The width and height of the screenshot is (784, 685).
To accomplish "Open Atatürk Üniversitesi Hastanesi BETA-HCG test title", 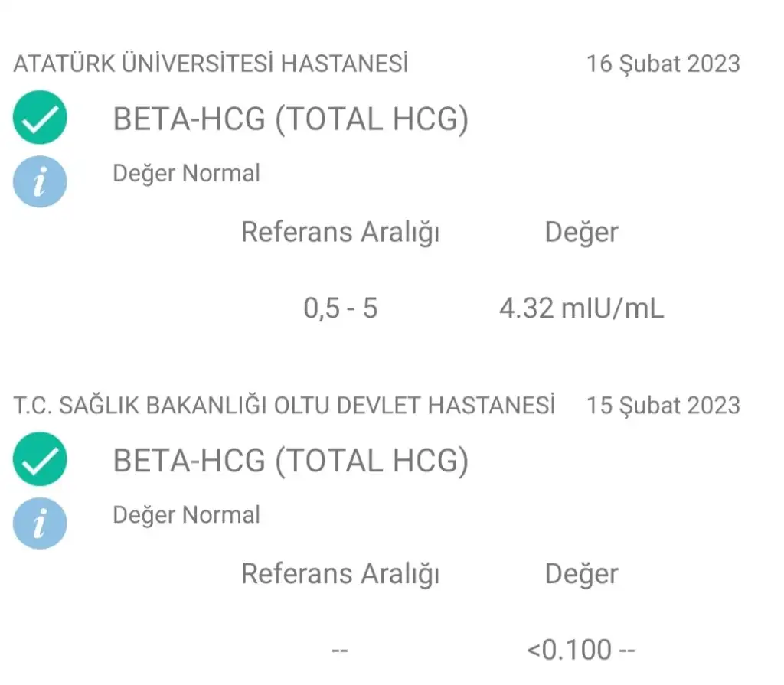I will (290, 119).
